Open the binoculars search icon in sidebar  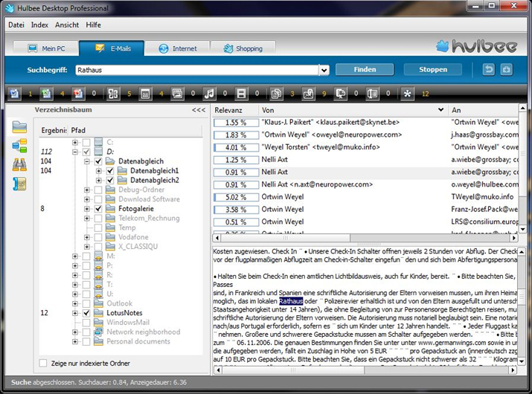coord(19,164)
